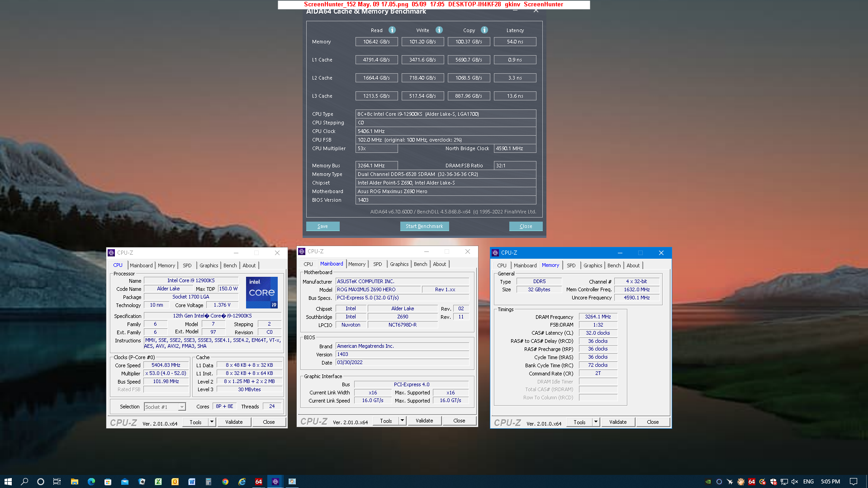Open Microsoft Store from the taskbar
The height and width of the screenshot is (488, 868).
(108, 482)
